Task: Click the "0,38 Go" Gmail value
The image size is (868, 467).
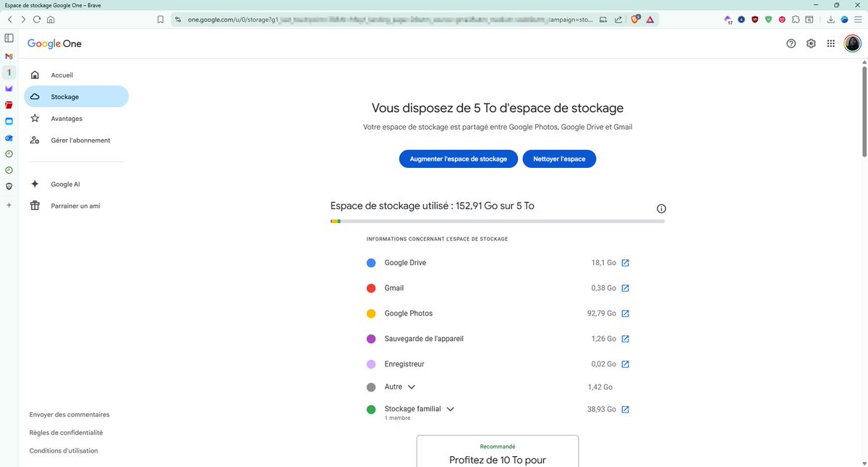Action: click(603, 288)
